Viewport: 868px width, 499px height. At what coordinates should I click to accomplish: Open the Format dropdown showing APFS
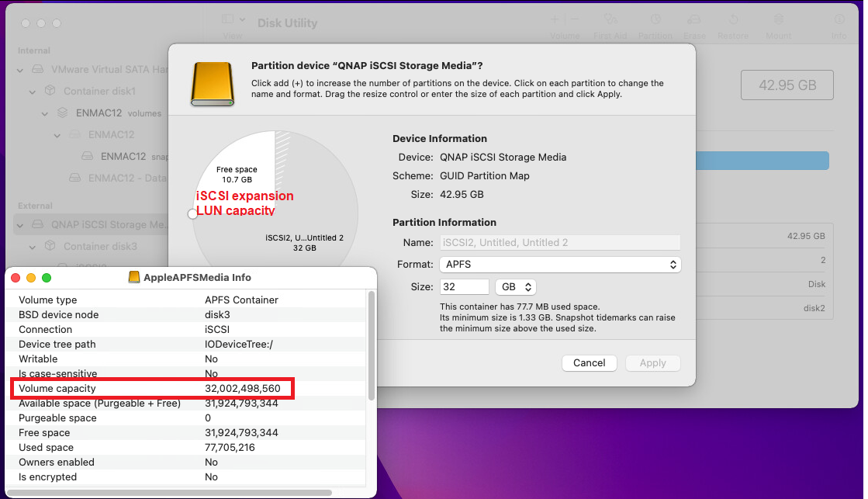pyautogui.click(x=560, y=264)
